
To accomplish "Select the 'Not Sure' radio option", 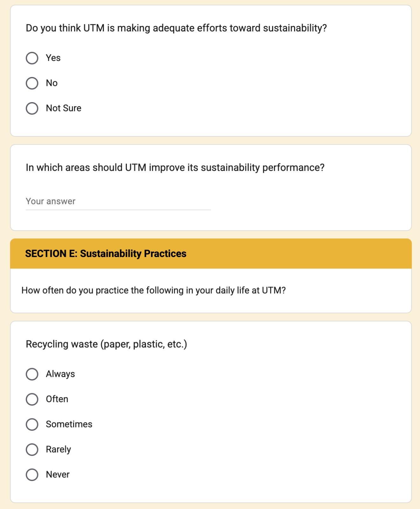I will click(32, 108).
